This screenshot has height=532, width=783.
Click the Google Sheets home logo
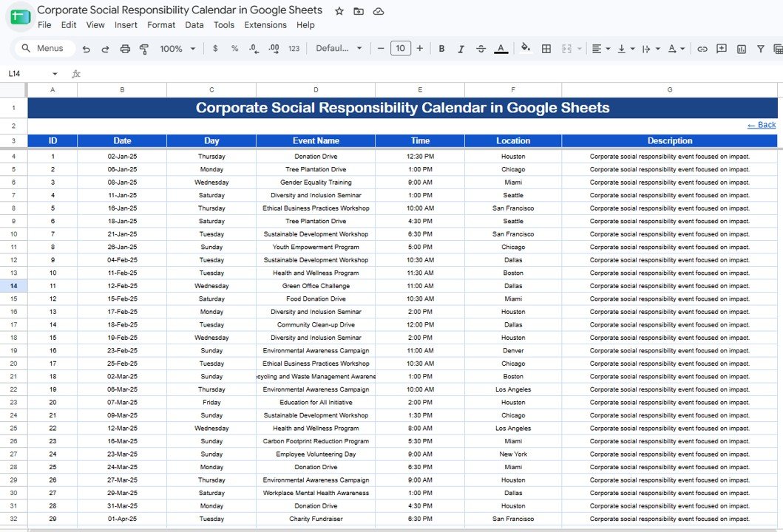(x=20, y=17)
